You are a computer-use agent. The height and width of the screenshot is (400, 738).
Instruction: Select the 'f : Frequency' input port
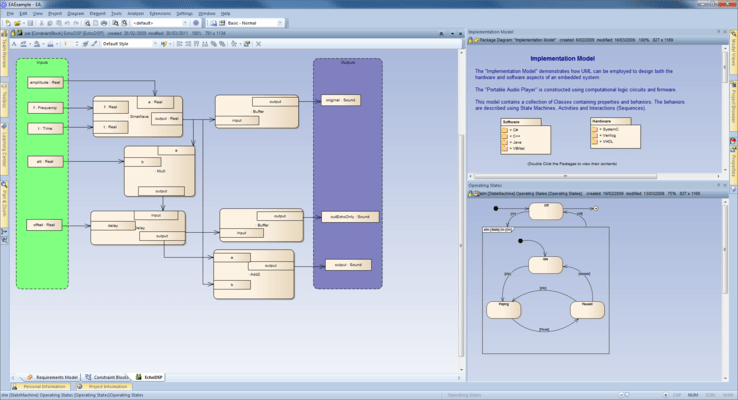tap(45, 108)
